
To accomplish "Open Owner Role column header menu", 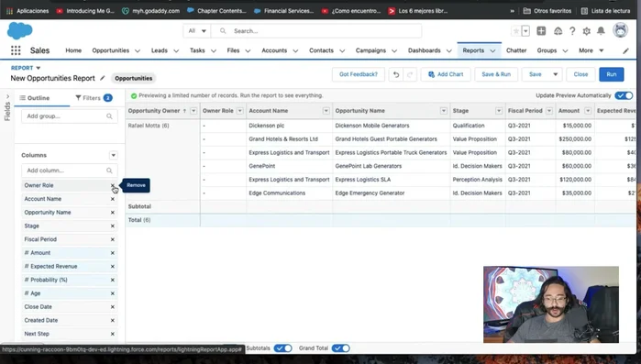I will (240, 111).
